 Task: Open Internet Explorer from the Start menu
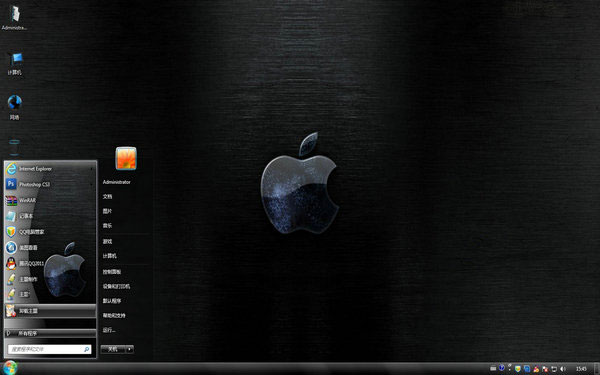click(x=50, y=168)
